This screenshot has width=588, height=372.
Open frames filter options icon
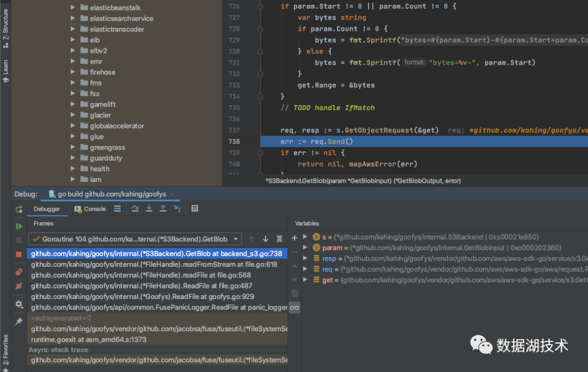pyautogui.click(x=279, y=239)
